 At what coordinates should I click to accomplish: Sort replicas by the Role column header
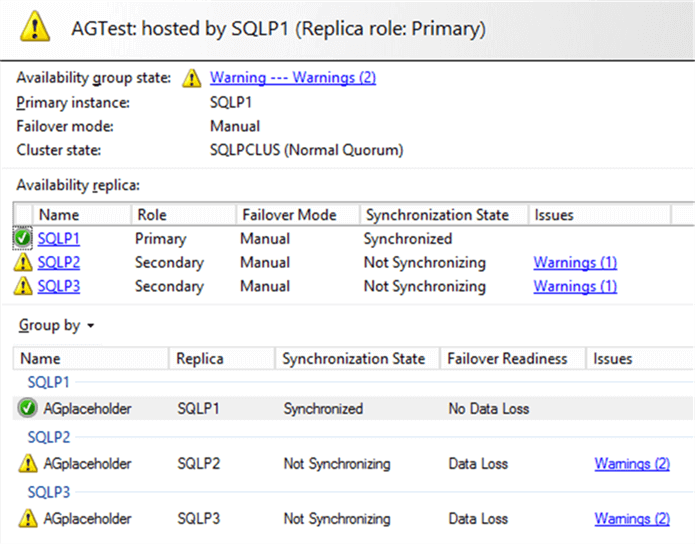(x=152, y=215)
